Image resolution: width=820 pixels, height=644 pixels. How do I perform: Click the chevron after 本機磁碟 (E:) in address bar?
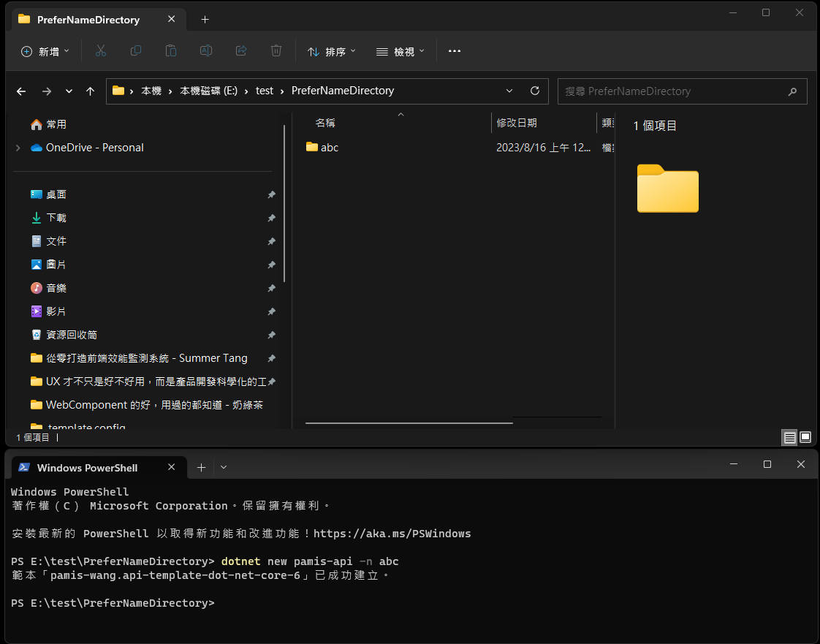[246, 91]
